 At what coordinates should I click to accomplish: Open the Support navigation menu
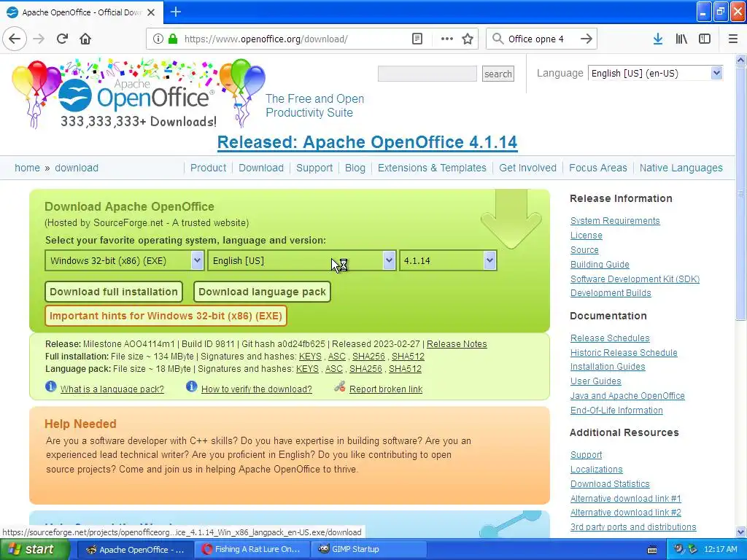(x=314, y=168)
